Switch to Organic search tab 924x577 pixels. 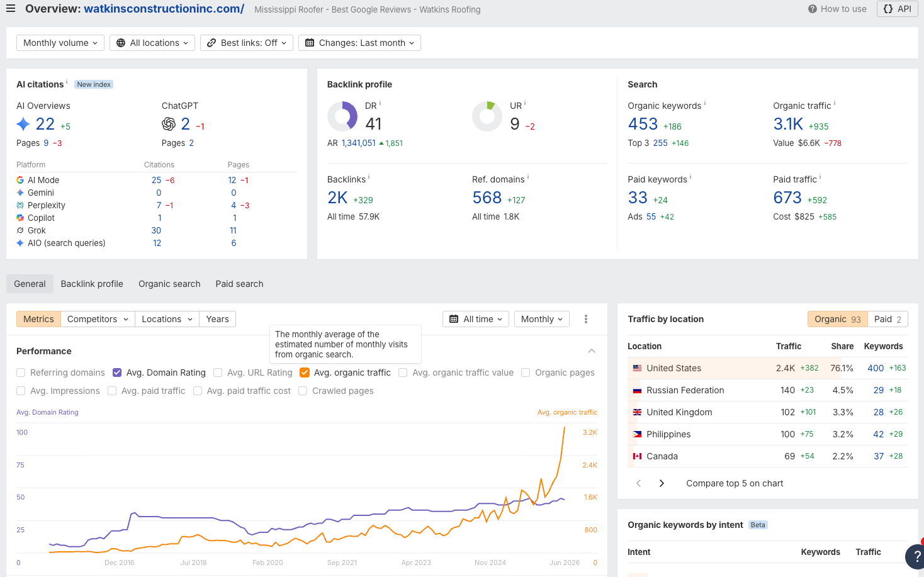pyautogui.click(x=169, y=284)
